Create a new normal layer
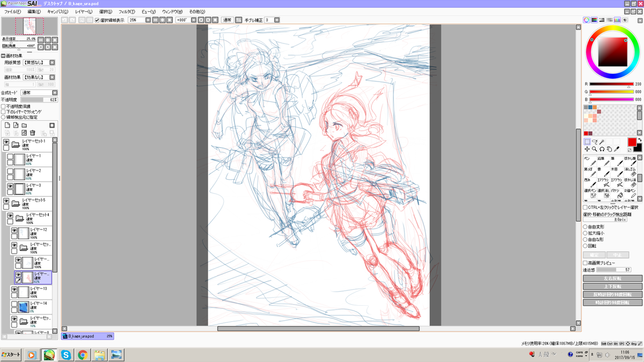644x362 pixels. 8,125
